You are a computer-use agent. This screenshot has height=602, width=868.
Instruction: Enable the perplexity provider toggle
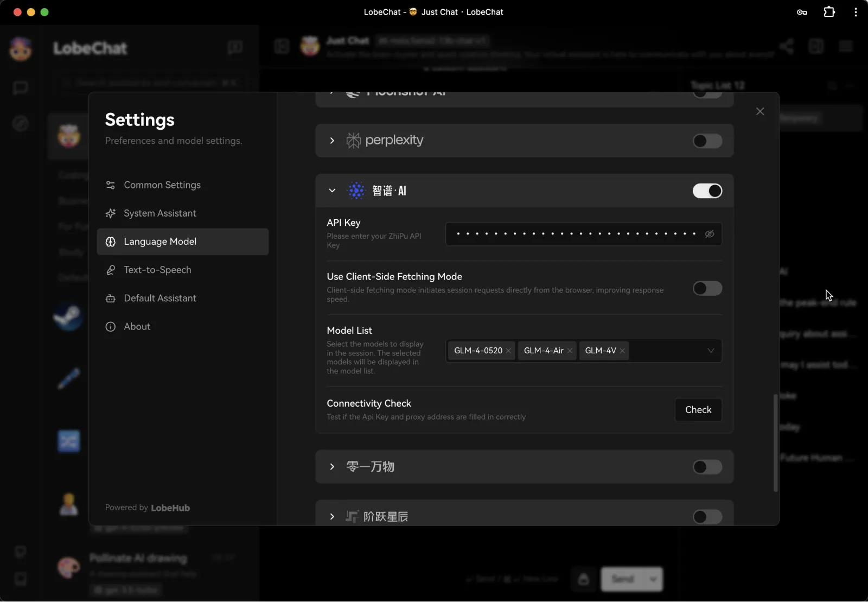coord(707,141)
